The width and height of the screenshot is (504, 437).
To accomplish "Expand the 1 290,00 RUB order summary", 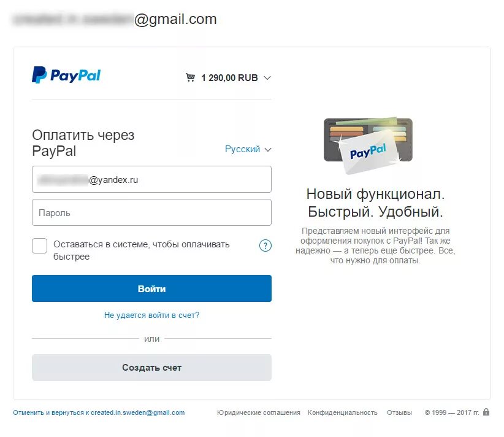I will click(x=228, y=78).
